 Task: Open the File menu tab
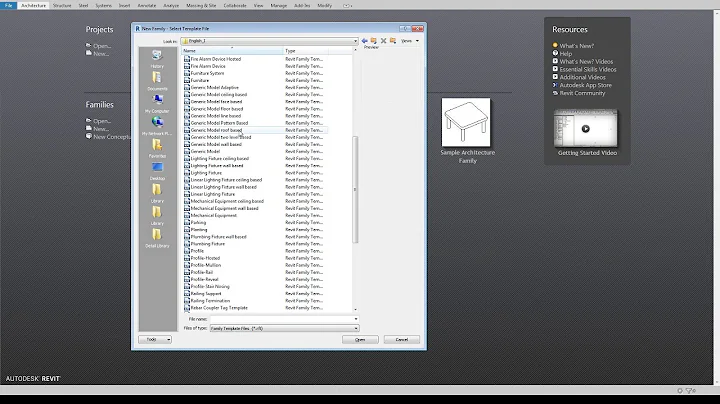click(8, 6)
